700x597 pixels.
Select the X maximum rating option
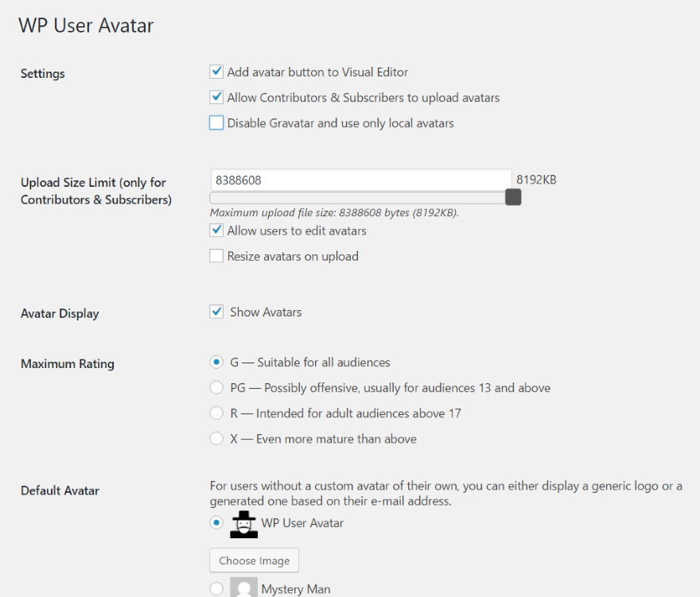coord(216,439)
